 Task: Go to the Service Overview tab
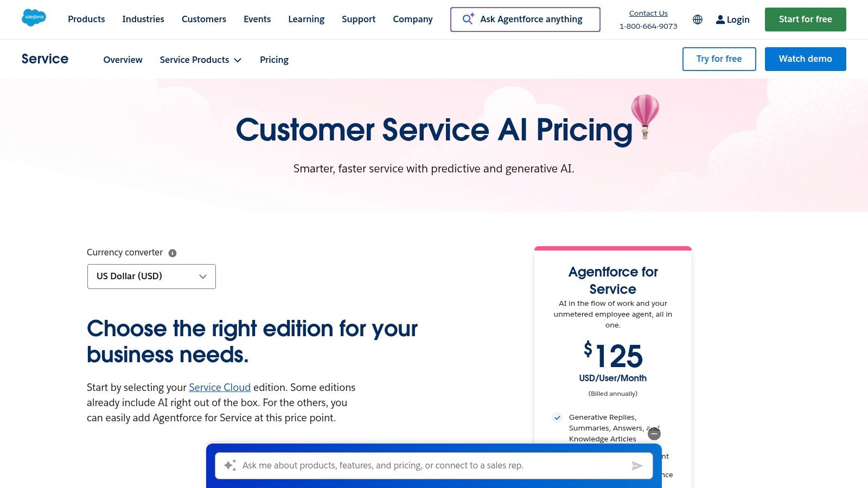pyautogui.click(x=123, y=60)
